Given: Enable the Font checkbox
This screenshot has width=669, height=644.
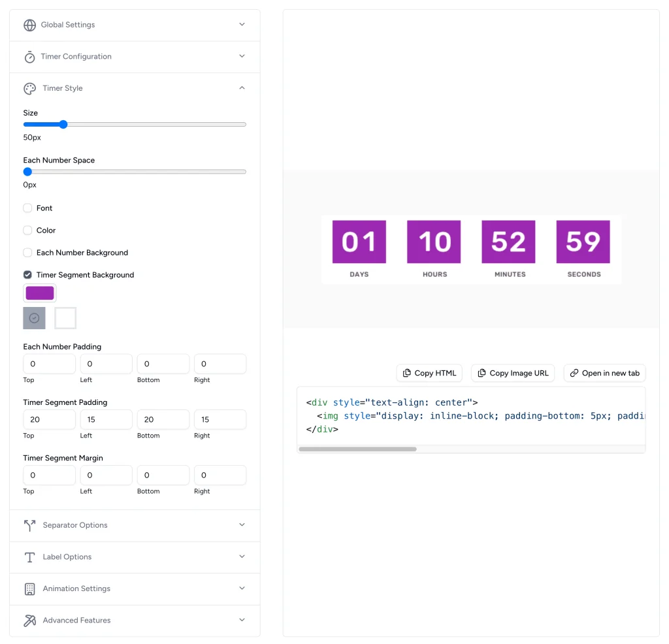Looking at the screenshot, I should click(x=27, y=208).
